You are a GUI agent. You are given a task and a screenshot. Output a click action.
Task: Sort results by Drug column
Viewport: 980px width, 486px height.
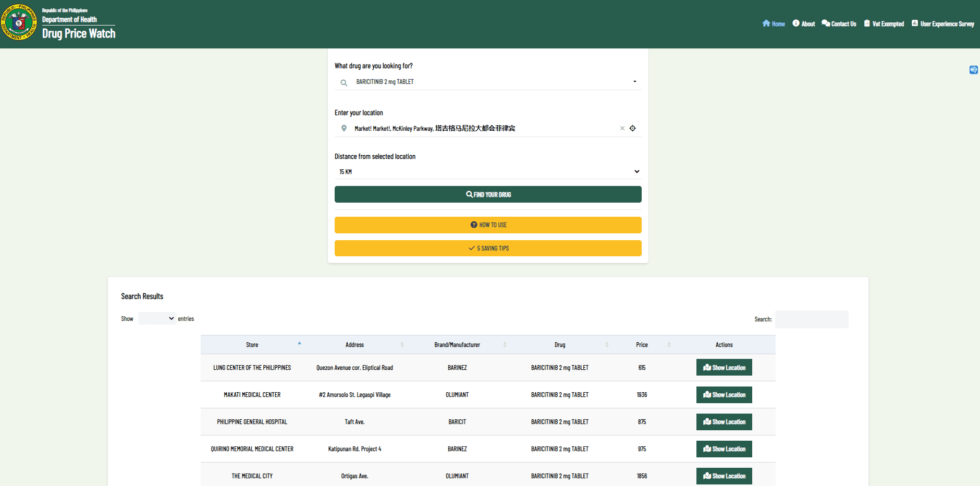pos(560,345)
